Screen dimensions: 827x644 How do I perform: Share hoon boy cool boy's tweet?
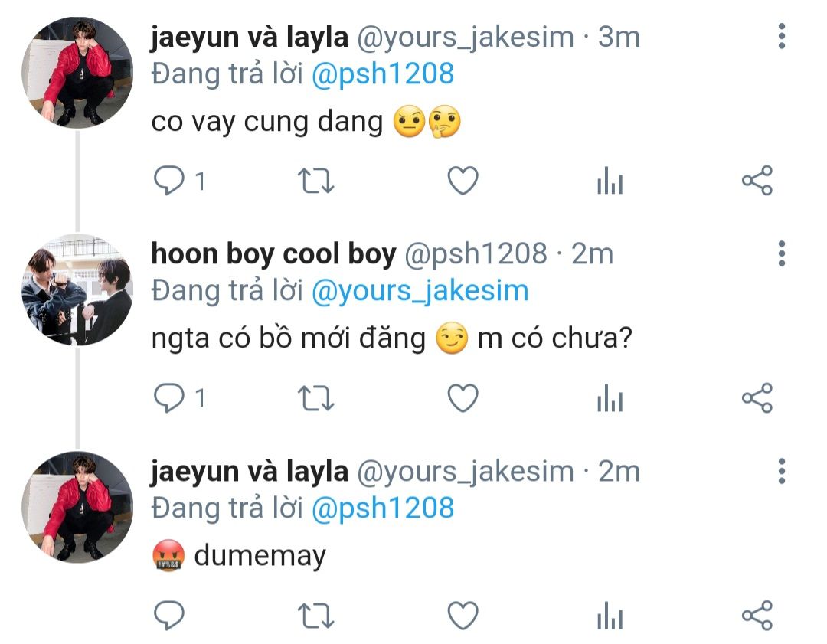(x=757, y=397)
